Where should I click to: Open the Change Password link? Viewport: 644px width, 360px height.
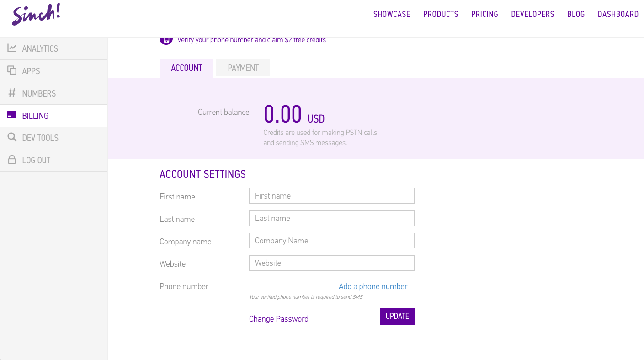tap(279, 319)
